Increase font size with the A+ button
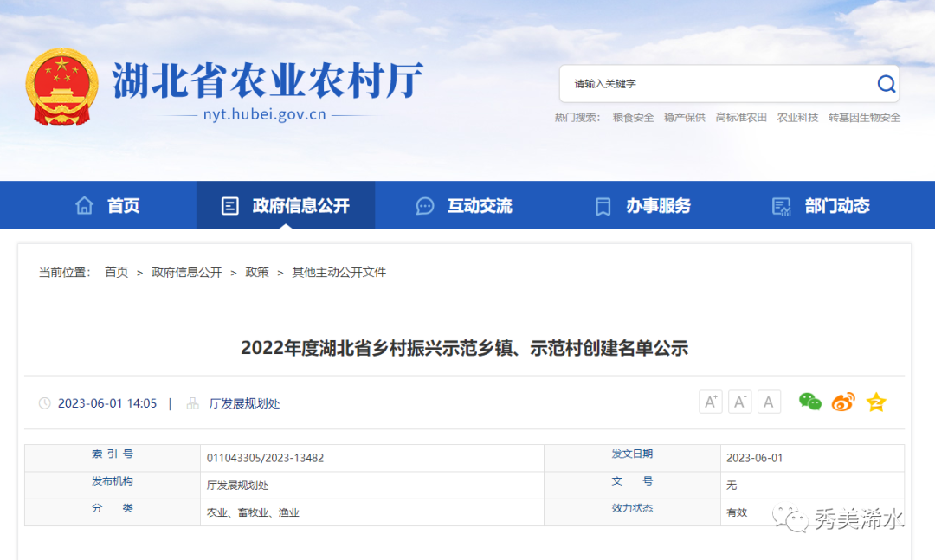Viewport: 935px width, 560px height. (710, 401)
